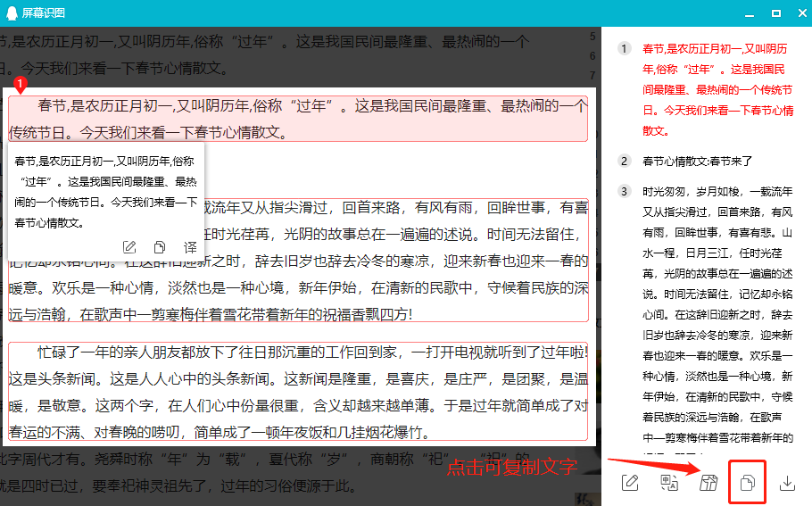Open edit mode from the bottom toolbar pencil icon

[630, 483]
